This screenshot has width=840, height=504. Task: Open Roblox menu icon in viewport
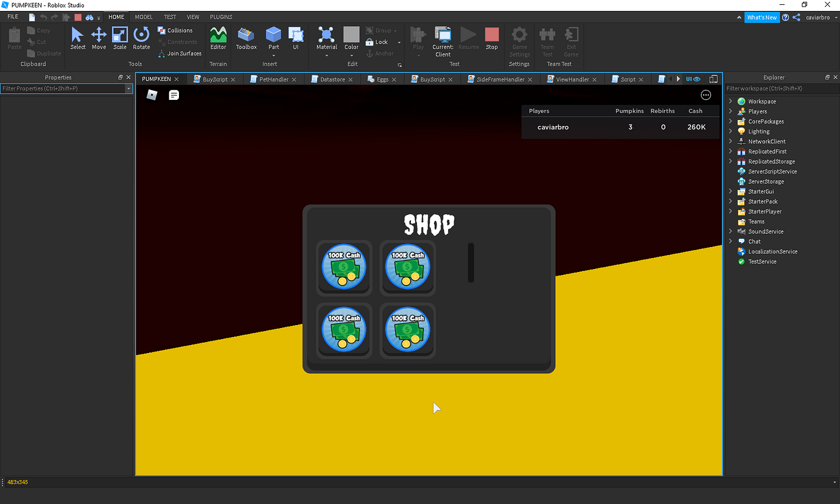point(152,95)
